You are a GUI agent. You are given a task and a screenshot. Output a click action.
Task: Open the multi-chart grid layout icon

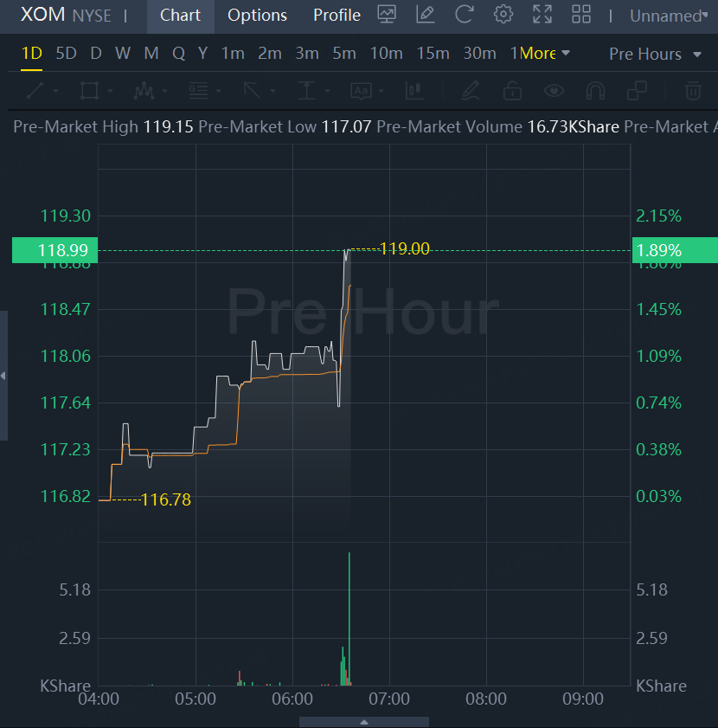581,15
